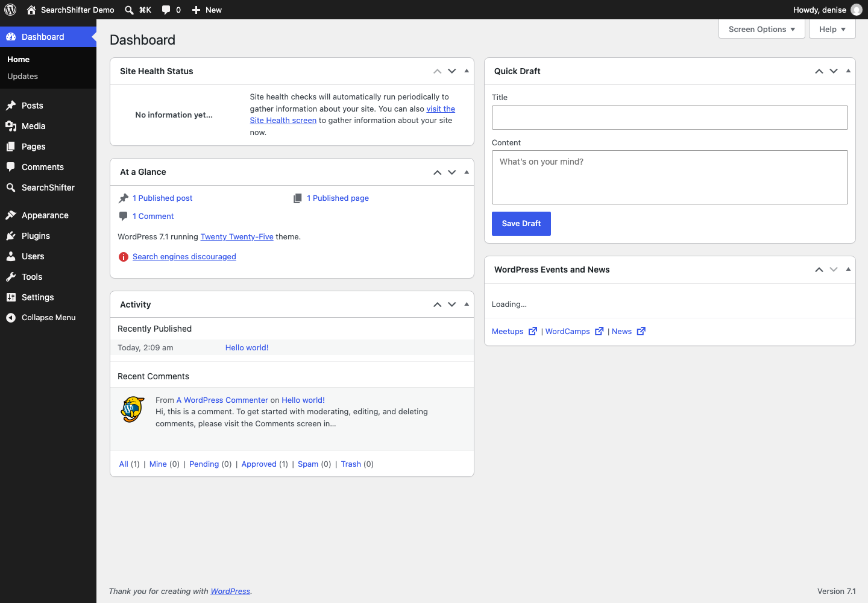Screen dimensions: 868x603
Task: Click the SearchShifter magnifier sidebar icon
Action: click(x=11, y=188)
